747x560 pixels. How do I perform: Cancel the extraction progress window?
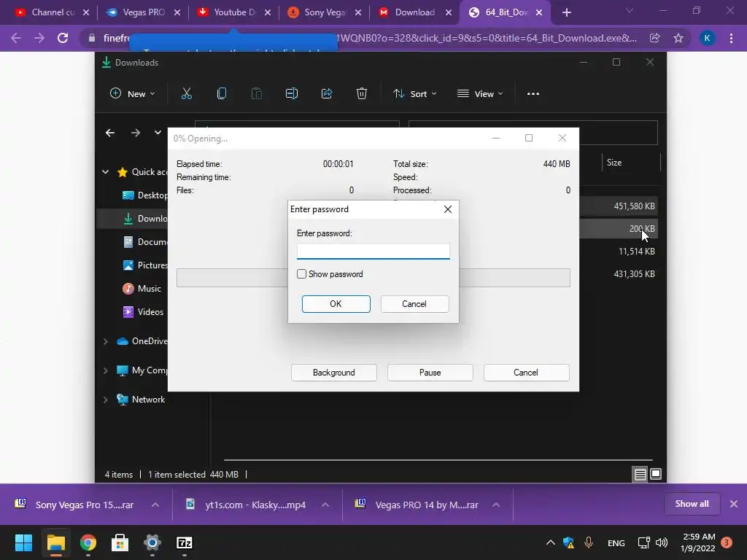coord(526,373)
